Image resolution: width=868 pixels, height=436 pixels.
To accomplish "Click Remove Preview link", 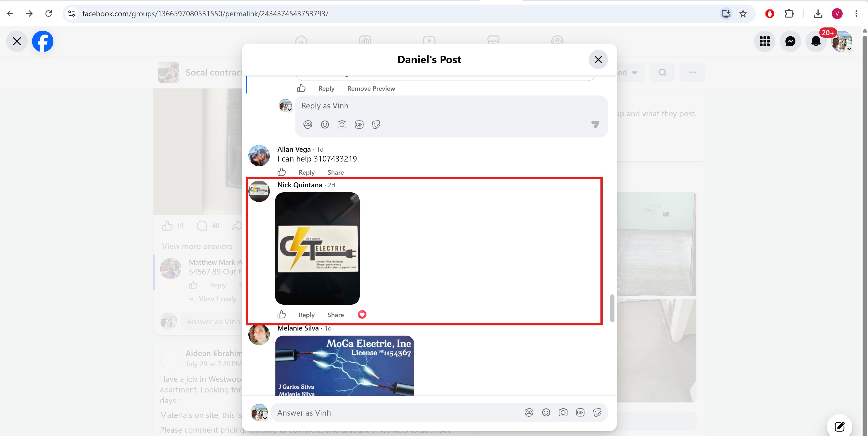I will (371, 89).
